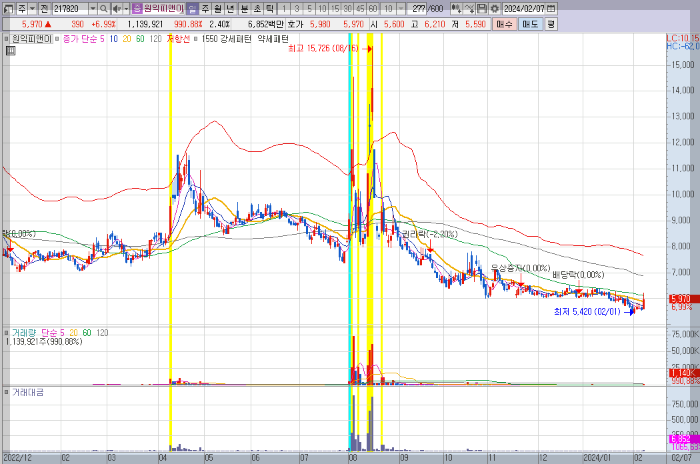This screenshot has height=464, width=700.
Task: Select the 년 yearly period toggle
Action: tap(231, 8)
